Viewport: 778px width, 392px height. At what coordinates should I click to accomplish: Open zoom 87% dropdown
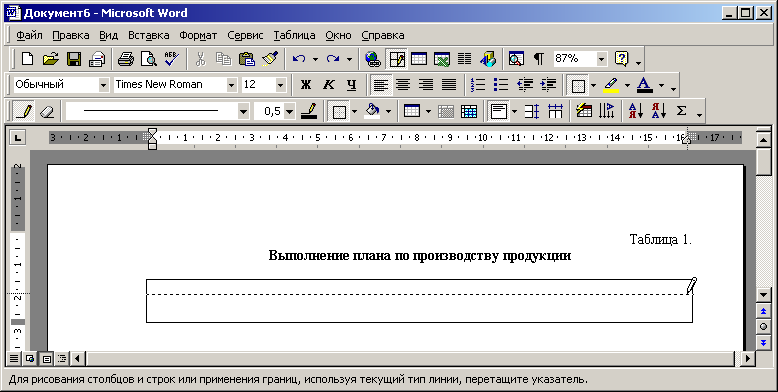pyautogui.click(x=601, y=59)
